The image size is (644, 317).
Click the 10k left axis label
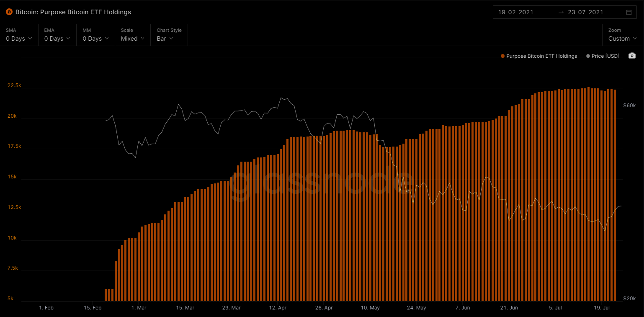point(11,238)
